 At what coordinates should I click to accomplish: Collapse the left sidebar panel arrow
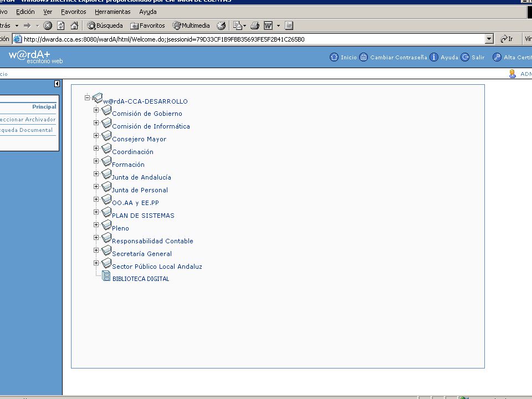57,84
